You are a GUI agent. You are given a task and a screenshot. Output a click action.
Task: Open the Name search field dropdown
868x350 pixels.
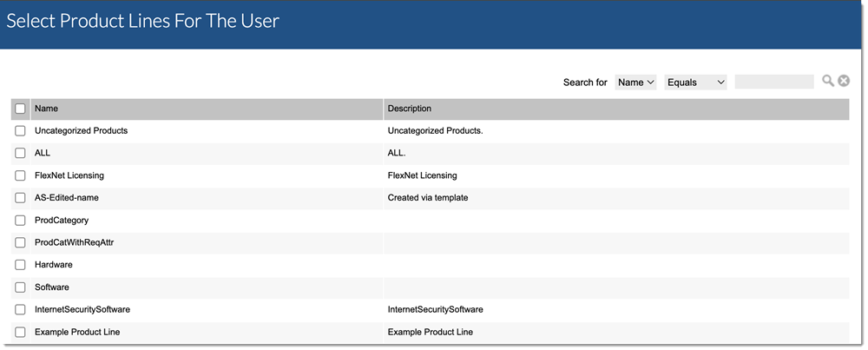point(635,83)
